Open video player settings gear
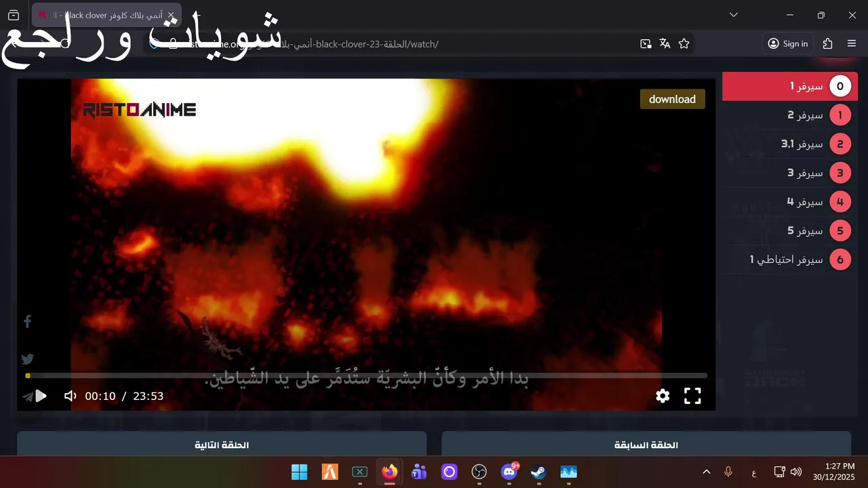 pos(663,396)
